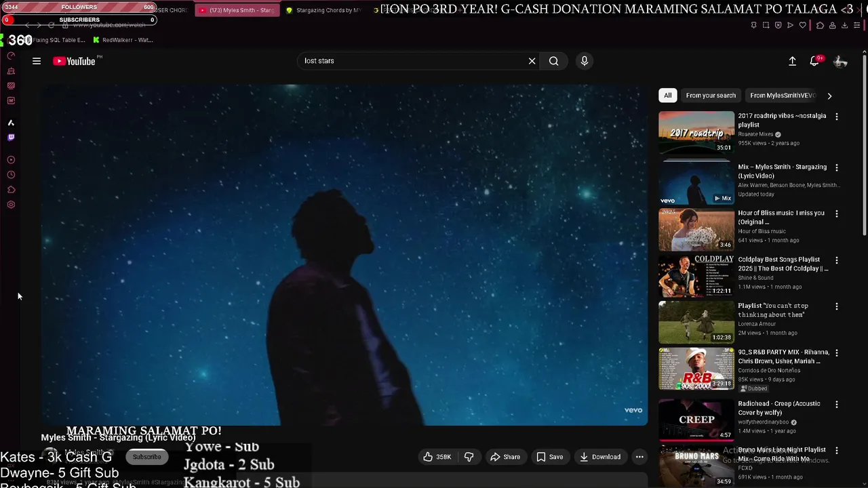Image resolution: width=868 pixels, height=488 pixels.
Task: Open Radiohead - Creep Acoustic Cover title
Action: 779,408
